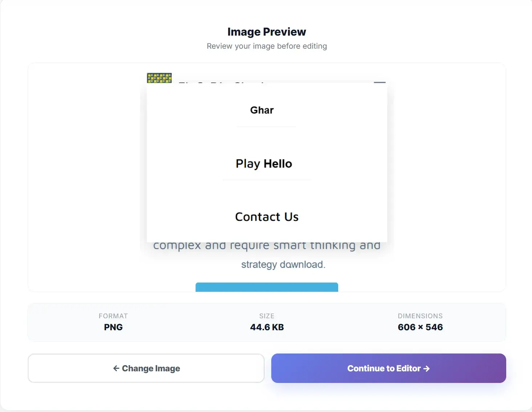Click the PNG format value
The height and width of the screenshot is (412, 532).
coord(113,327)
